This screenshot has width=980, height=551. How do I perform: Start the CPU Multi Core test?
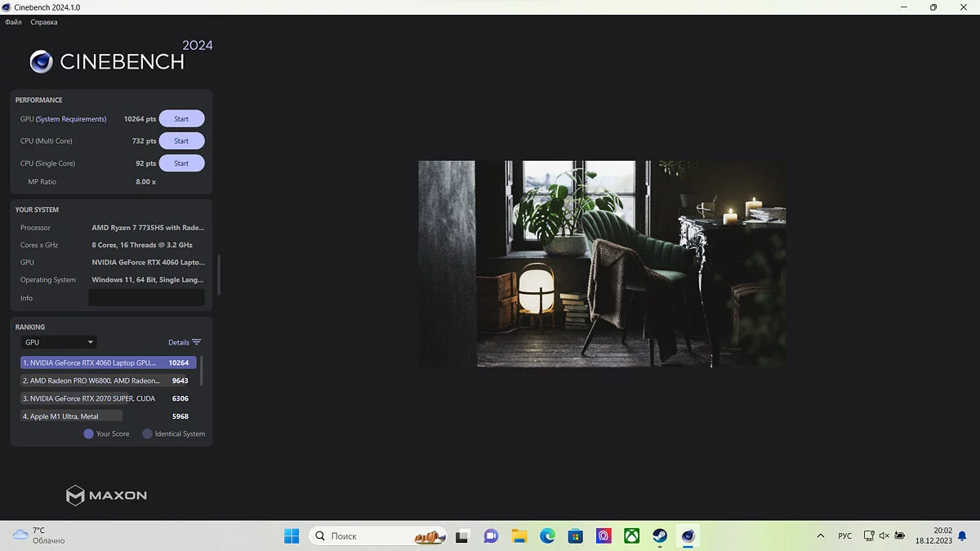tap(181, 141)
